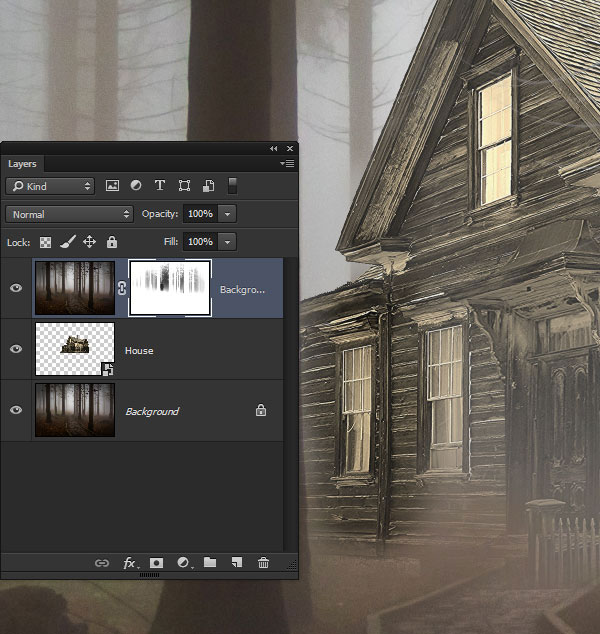Create a new layer icon
Screen dimensions: 600x634
237,562
